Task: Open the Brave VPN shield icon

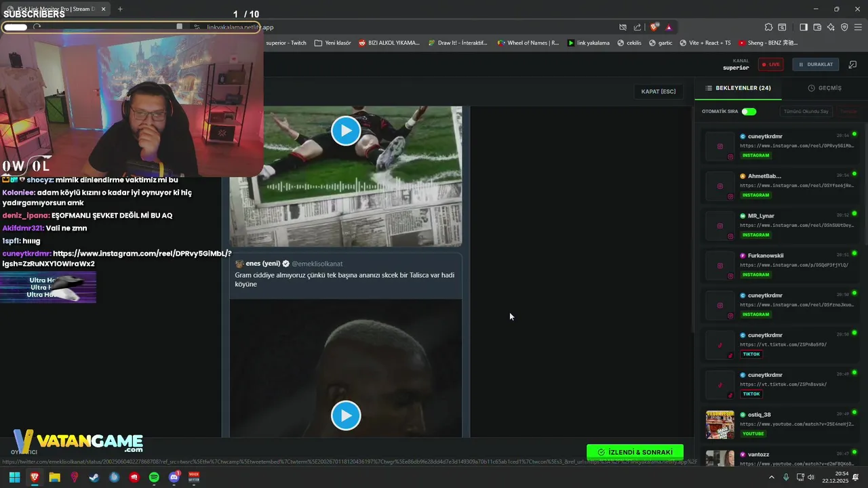Action: (x=844, y=27)
